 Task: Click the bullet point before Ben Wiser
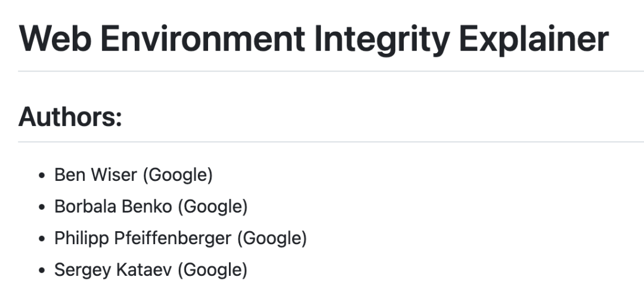(41, 176)
